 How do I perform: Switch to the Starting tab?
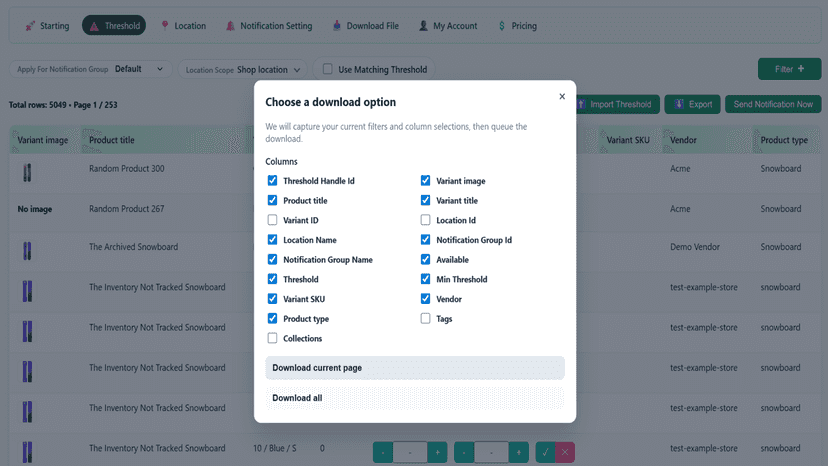(48, 26)
